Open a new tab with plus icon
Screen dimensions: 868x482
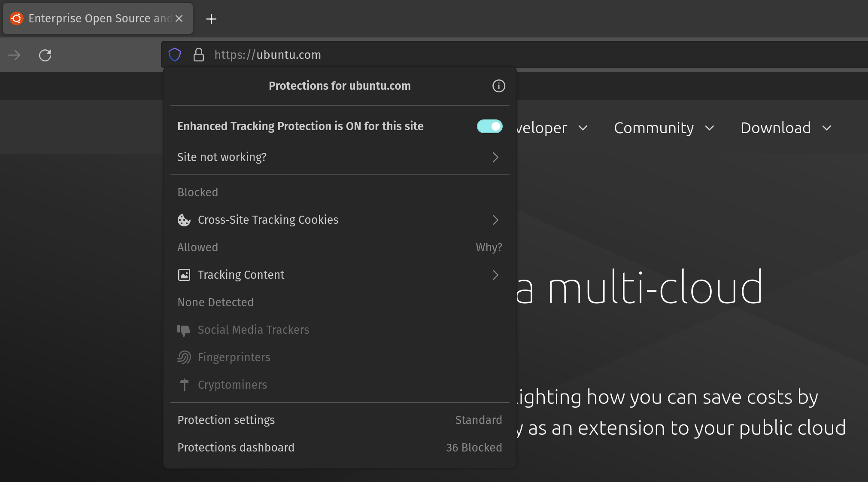(x=211, y=19)
